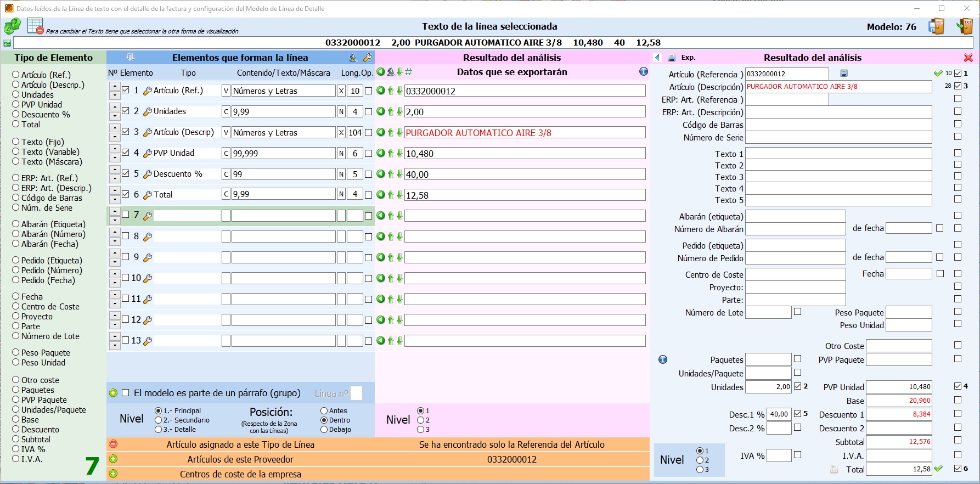Screen dimensions: 980x484
Task: Expand 'Centros de coste de la empresa' bar
Action: point(113,474)
